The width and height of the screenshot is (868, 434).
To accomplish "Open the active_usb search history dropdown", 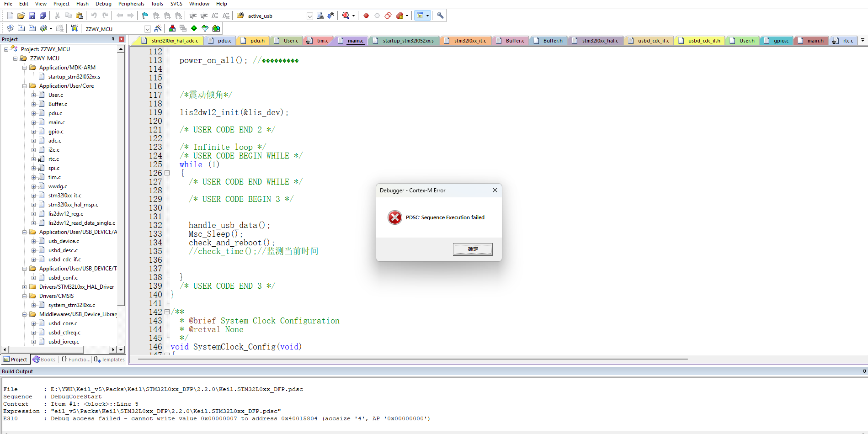I will click(x=309, y=16).
